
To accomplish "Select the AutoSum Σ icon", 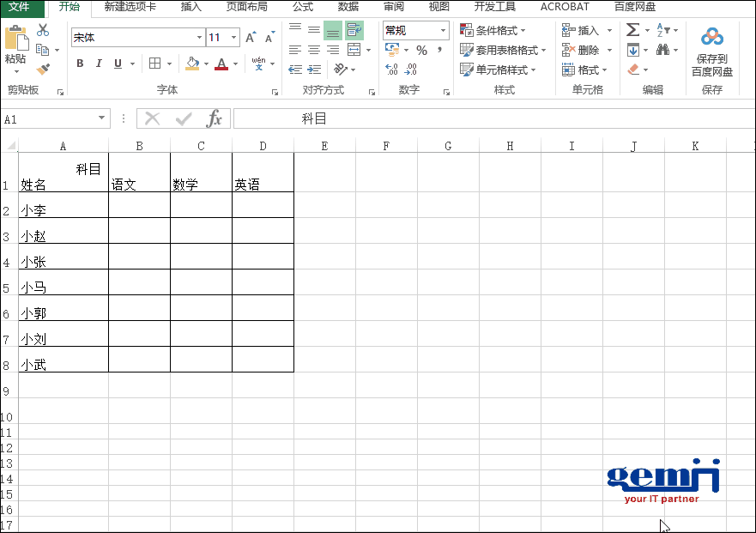I will (x=633, y=28).
